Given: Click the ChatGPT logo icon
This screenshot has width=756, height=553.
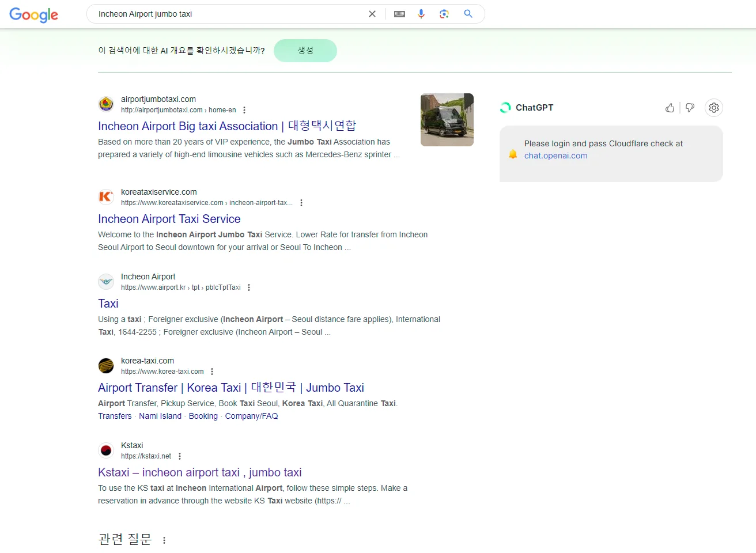Looking at the screenshot, I should click(x=505, y=108).
